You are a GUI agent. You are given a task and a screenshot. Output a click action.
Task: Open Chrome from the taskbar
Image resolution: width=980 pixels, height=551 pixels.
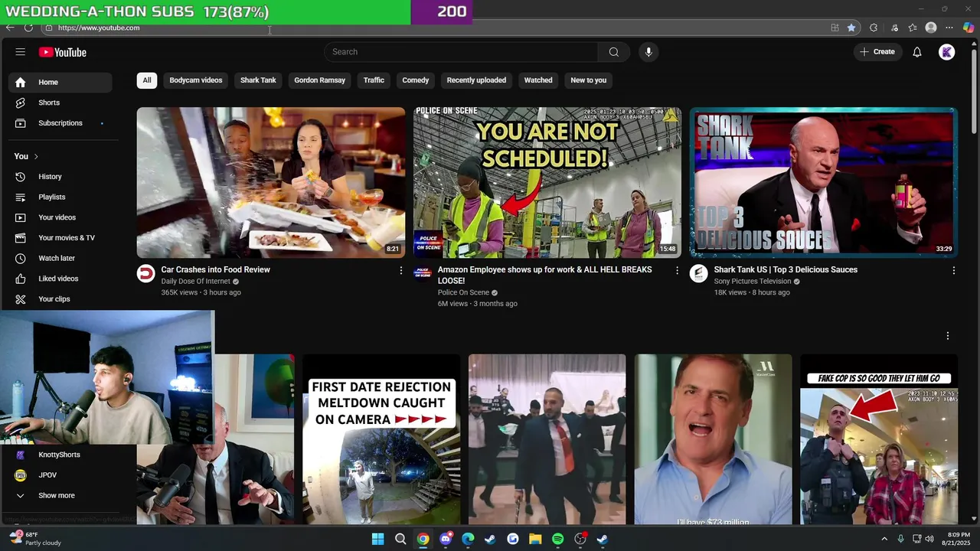(x=423, y=539)
